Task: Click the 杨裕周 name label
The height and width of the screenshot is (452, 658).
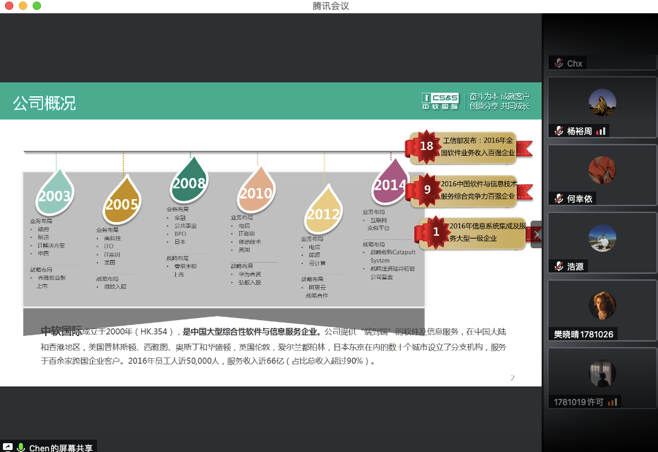Action: 579,131
